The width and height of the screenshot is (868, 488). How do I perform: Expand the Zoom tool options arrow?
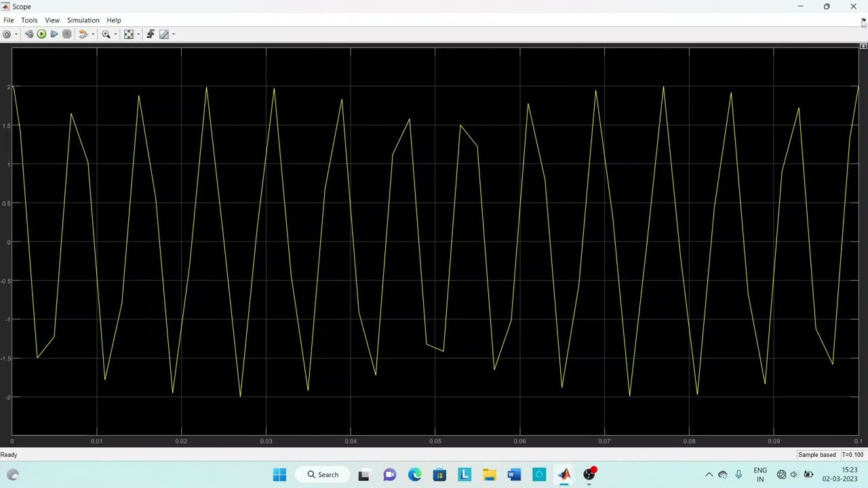[115, 34]
